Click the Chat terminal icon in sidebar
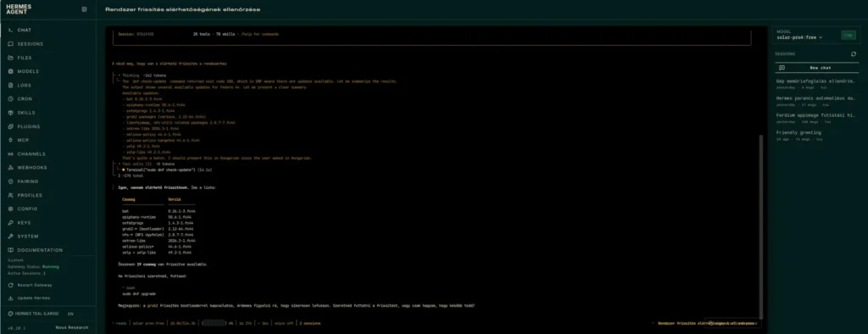Image resolution: width=868 pixels, height=334 pixels. coord(10,30)
